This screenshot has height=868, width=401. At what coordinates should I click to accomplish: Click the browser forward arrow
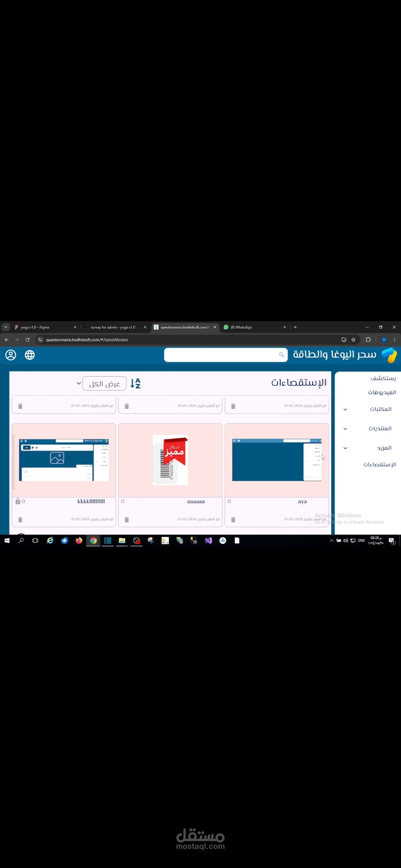17,339
